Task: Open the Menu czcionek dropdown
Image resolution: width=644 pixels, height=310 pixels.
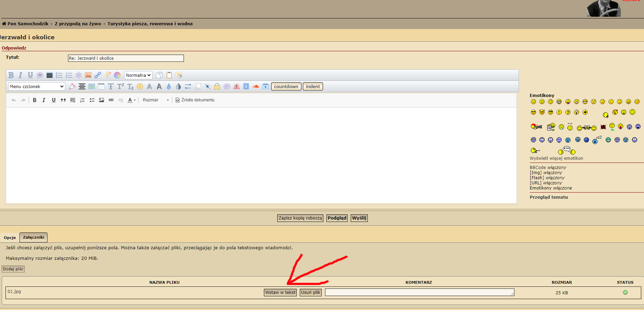Action: point(37,86)
